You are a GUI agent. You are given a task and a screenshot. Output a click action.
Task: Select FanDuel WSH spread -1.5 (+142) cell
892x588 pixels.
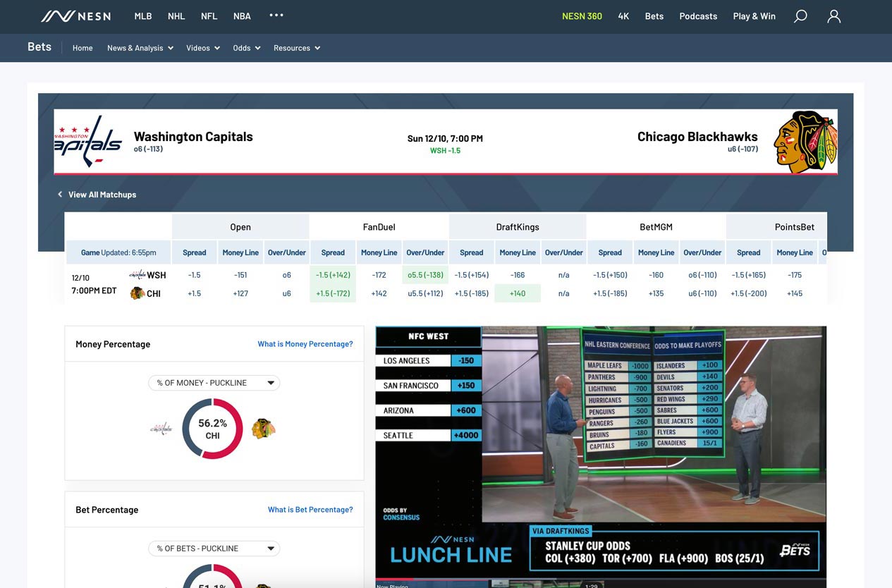333,275
